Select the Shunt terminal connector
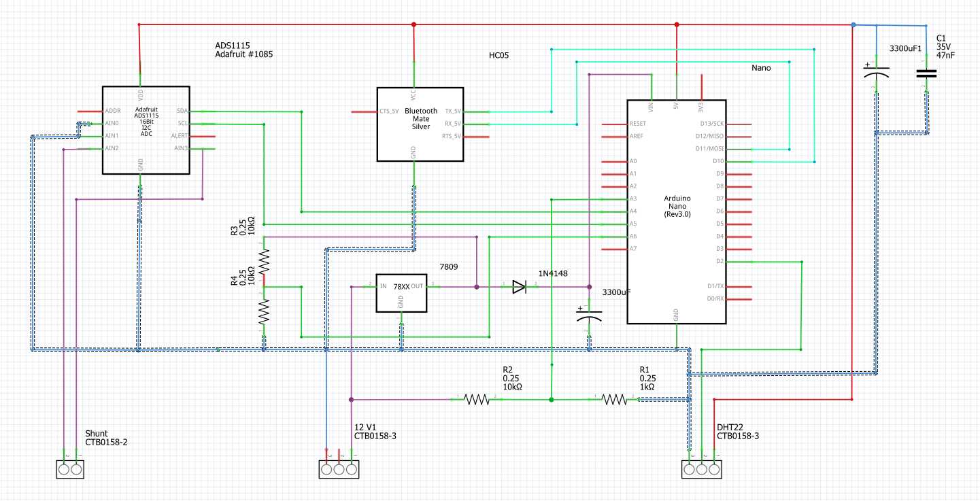980x501 pixels. [70, 469]
